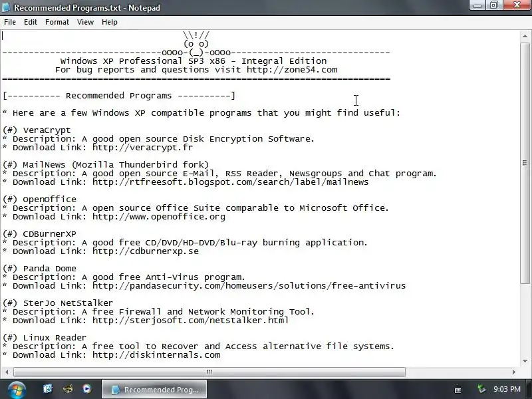Click the http://diskinternals.com text
Viewport: 532px width, 399px height.
[156, 355]
